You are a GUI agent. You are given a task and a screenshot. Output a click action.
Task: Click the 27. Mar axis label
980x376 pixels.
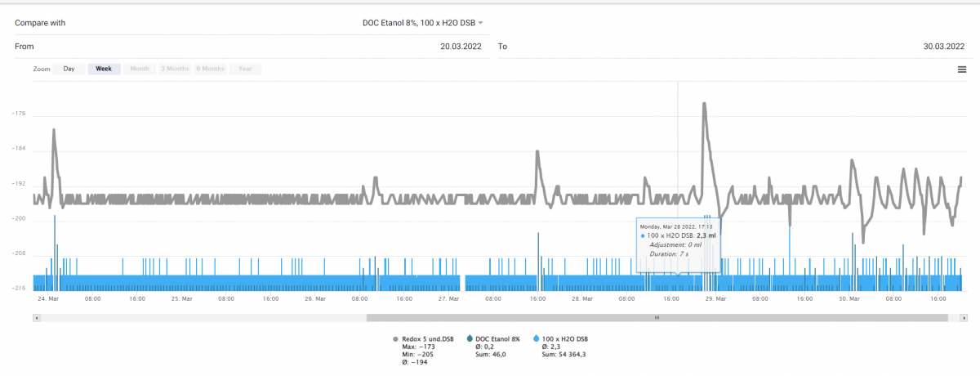pos(448,299)
